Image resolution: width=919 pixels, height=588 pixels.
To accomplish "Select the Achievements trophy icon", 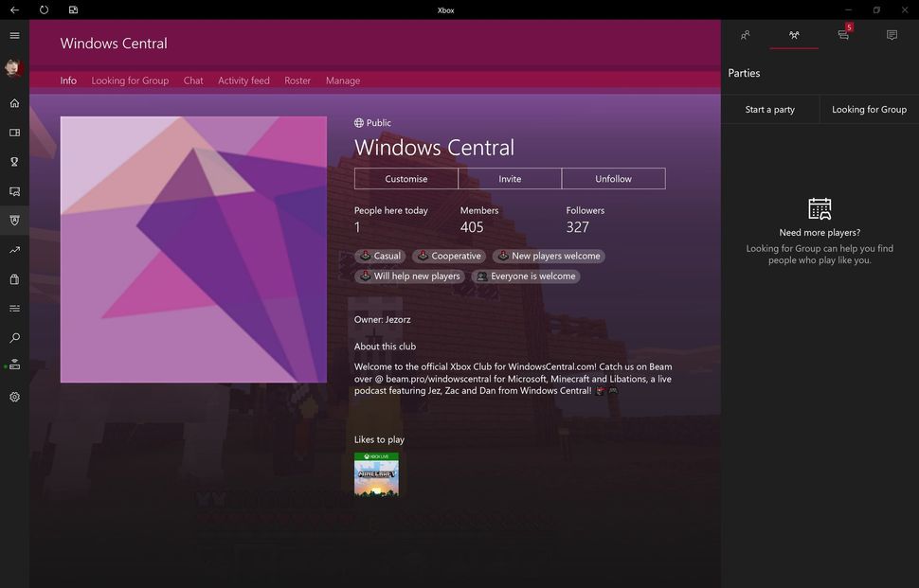I will [13, 162].
